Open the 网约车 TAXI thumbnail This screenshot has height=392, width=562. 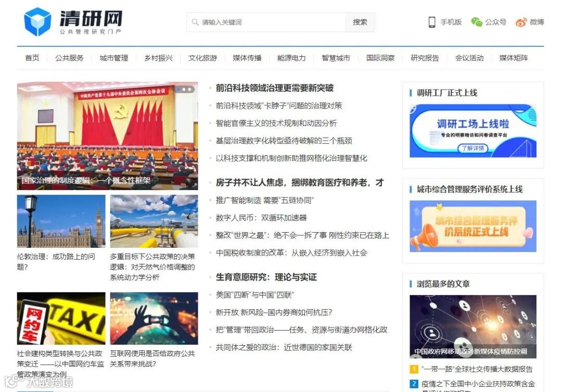click(x=61, y=318)
